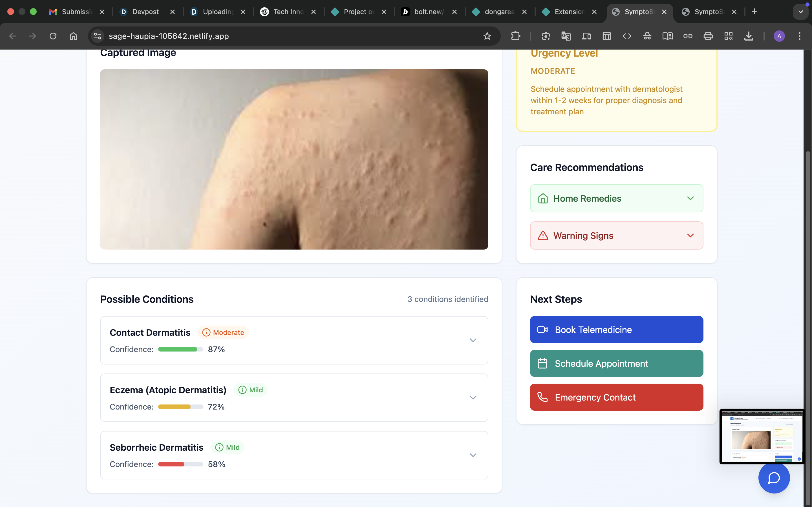Screen dimensions: 812x507
Task: Open the browser extensions puzzle icon
Action: click(515, 36)
